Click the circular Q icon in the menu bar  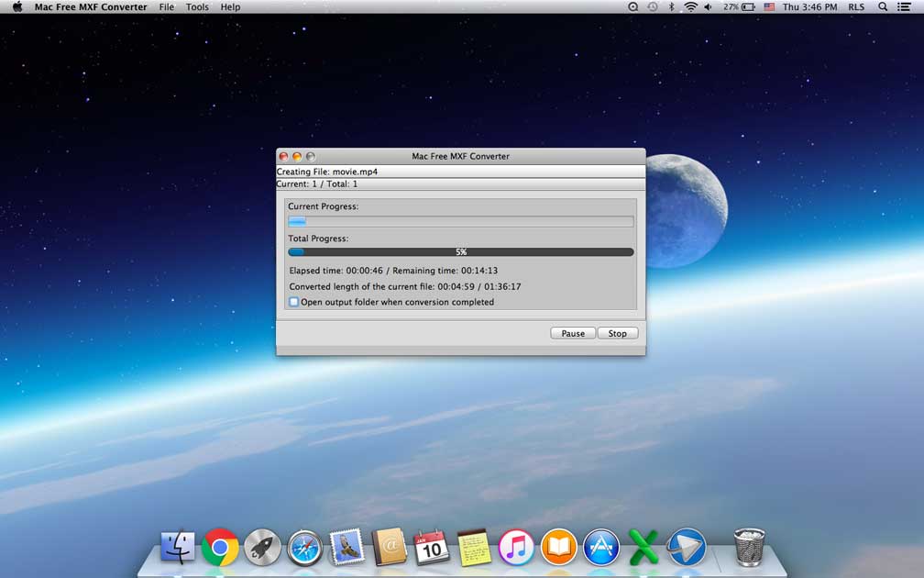(x=632, y=7)
